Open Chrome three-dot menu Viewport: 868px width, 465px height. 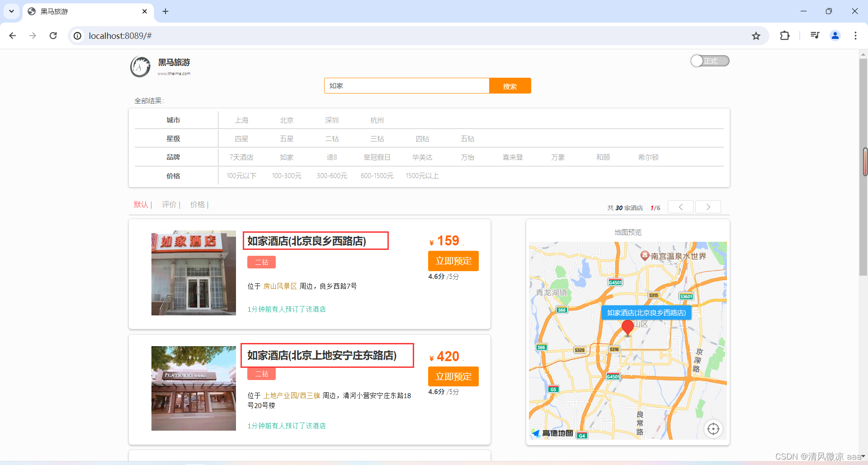pyautogui.click(x=855, y=36)
